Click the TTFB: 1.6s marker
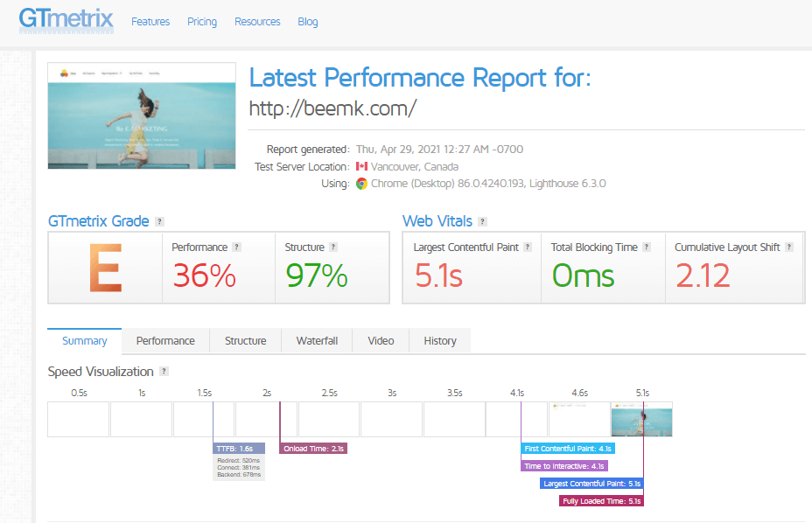The image size is (812, 523). (239, 449)
